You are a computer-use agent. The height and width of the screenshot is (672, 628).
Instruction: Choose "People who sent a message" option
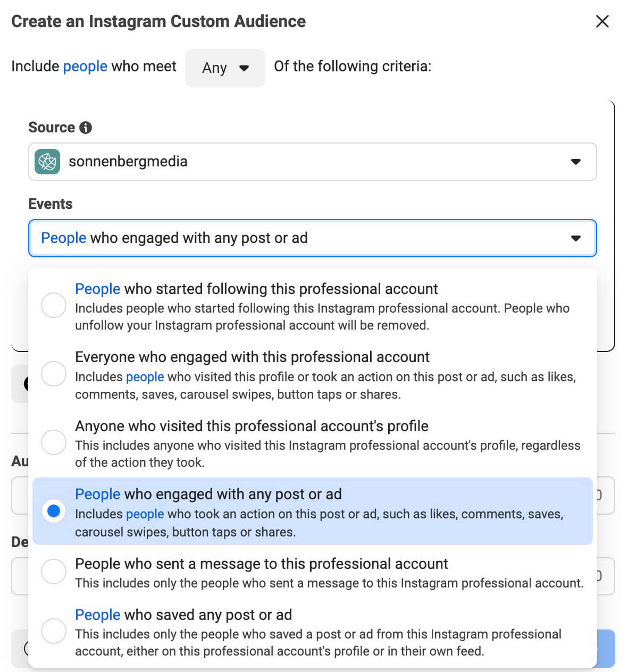point(261,564)
